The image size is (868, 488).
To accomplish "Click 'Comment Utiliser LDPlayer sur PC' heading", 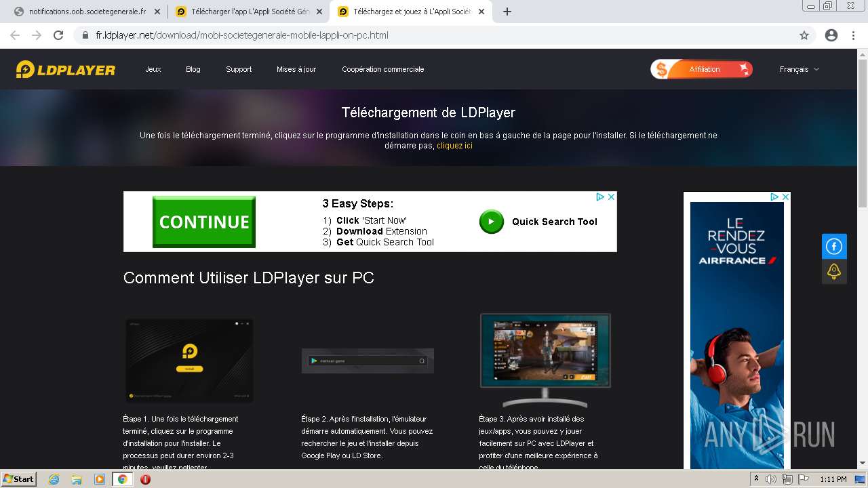I will pos(249,278).
